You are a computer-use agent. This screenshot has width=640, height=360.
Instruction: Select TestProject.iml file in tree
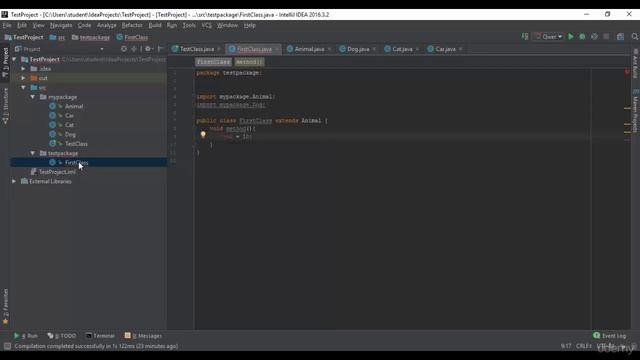click(x=57, y=172)
